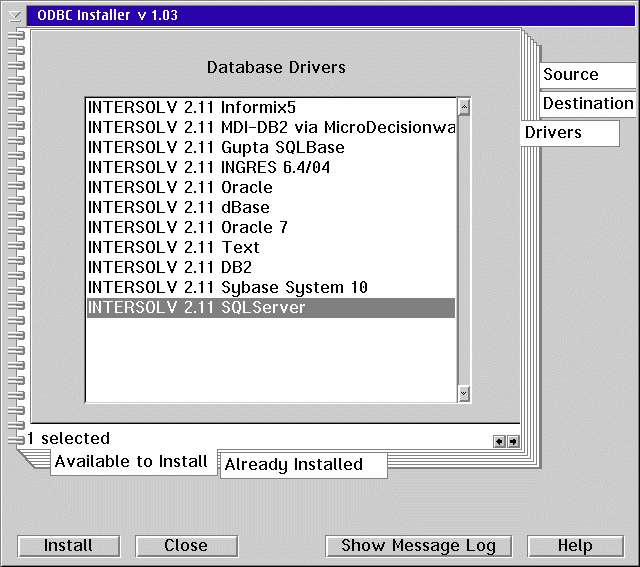Open the system menu icon in title bar

(15, 16)
